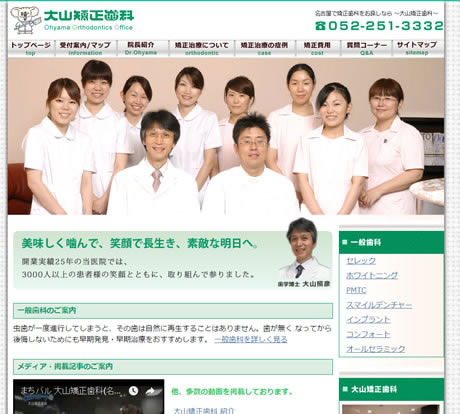Click the 一般歯科を詳しく見る link
Viewport: 460px width, 414px height.
251,339
